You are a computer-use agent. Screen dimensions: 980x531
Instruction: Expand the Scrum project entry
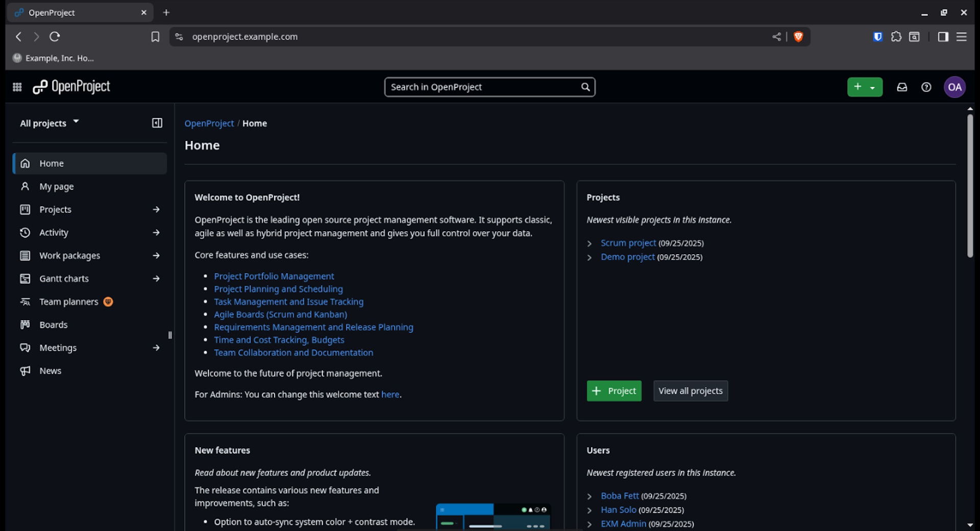coord(590,244)
